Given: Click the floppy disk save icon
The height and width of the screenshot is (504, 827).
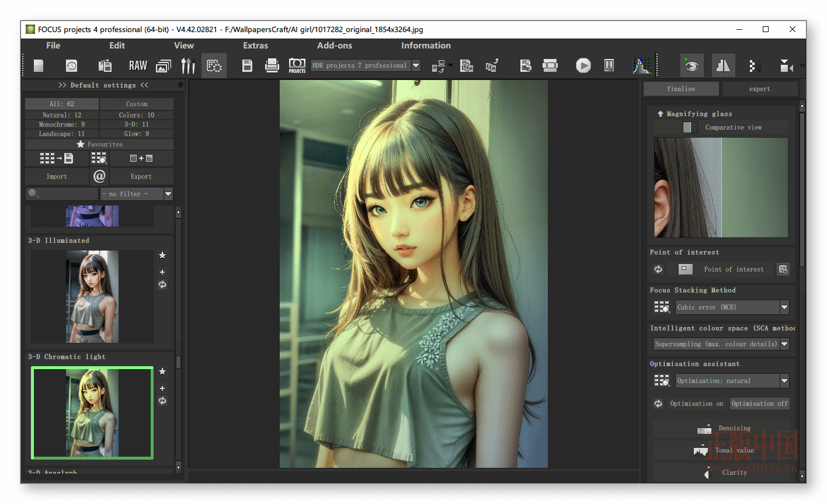Looking at the screenshot, I should click(247, 65).
